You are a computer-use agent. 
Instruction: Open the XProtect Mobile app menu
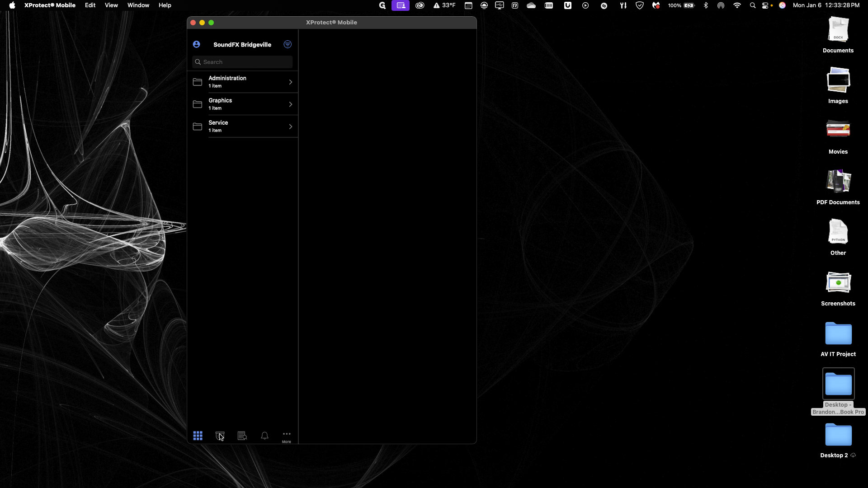tap(50, 5)
